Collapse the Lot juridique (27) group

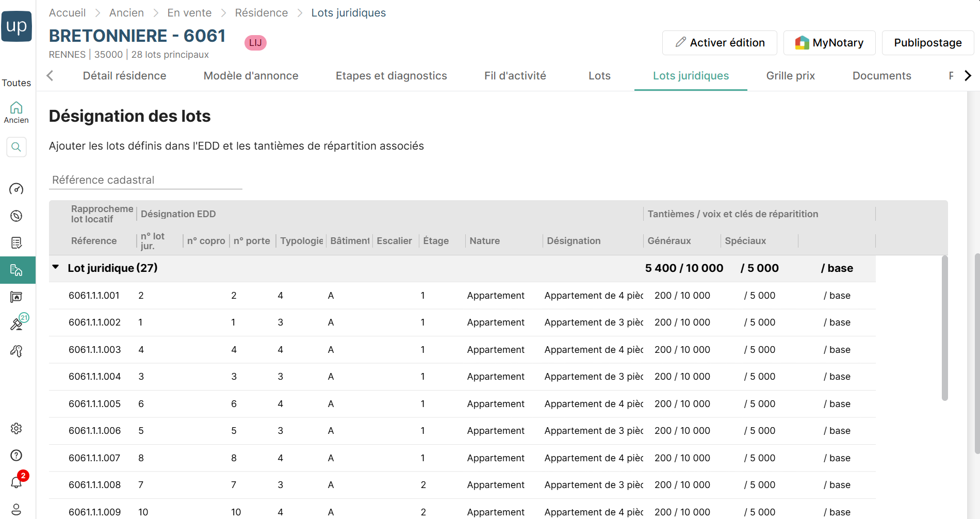[x=56, y=267]
